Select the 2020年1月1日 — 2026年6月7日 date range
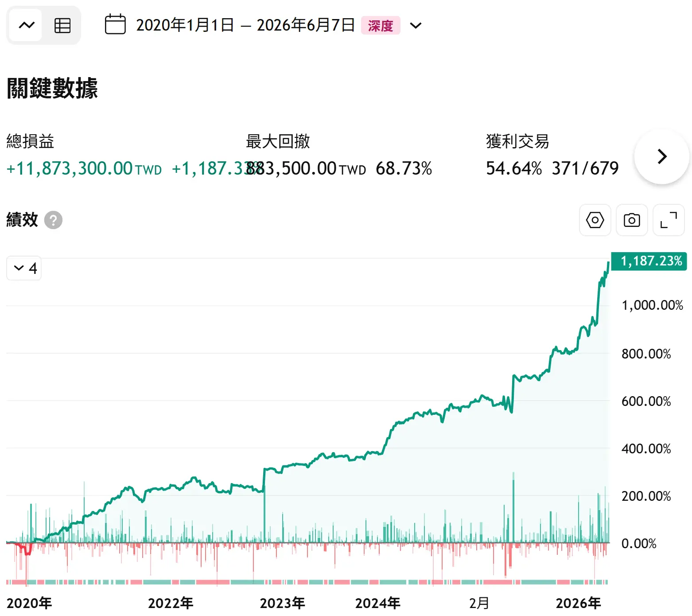 coord(245,25)
